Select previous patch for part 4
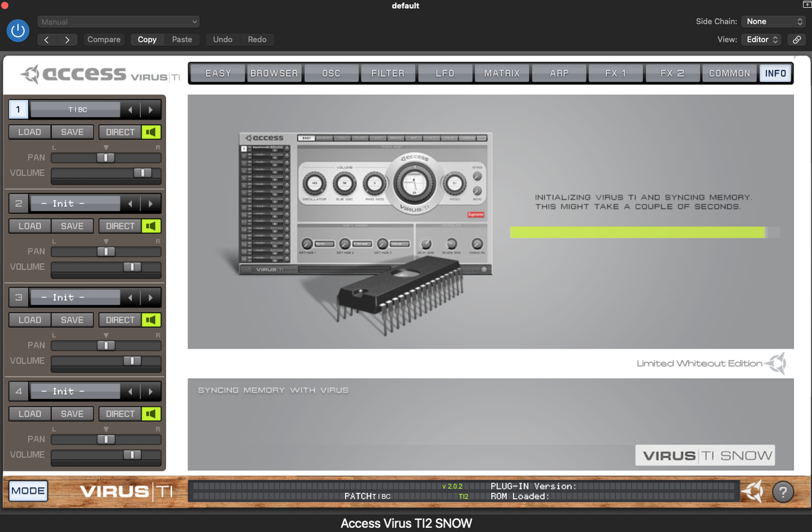 [130, 391]
